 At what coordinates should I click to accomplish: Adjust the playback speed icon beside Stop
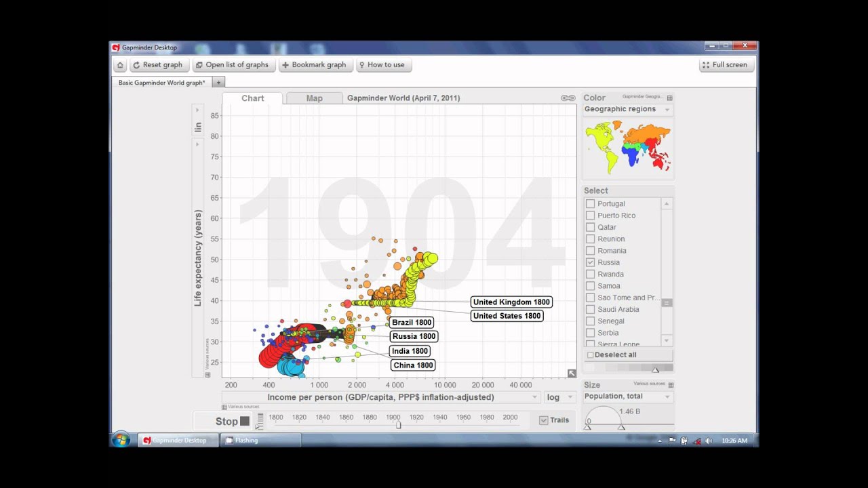[x=260, y=422]
